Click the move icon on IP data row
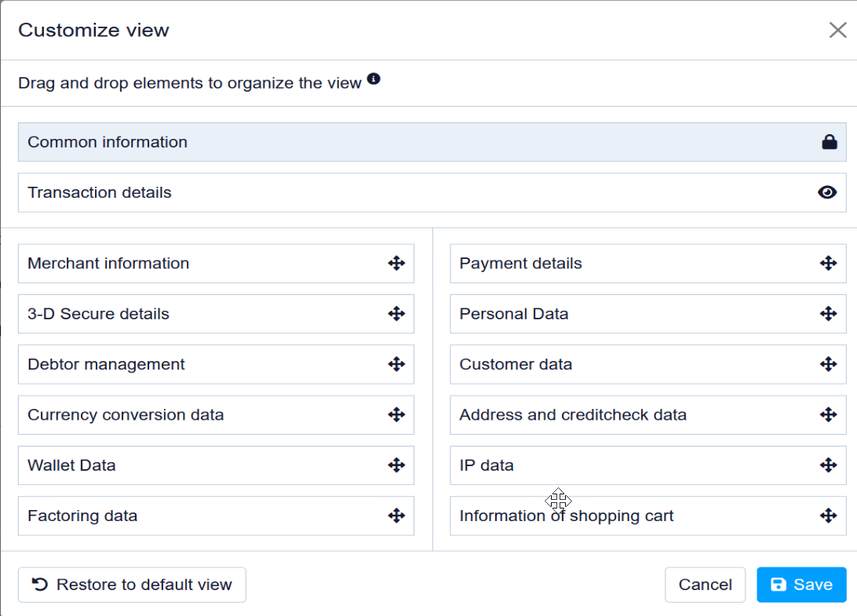The image size is (857, 616). pyautogui.click(x=828, y=465)
